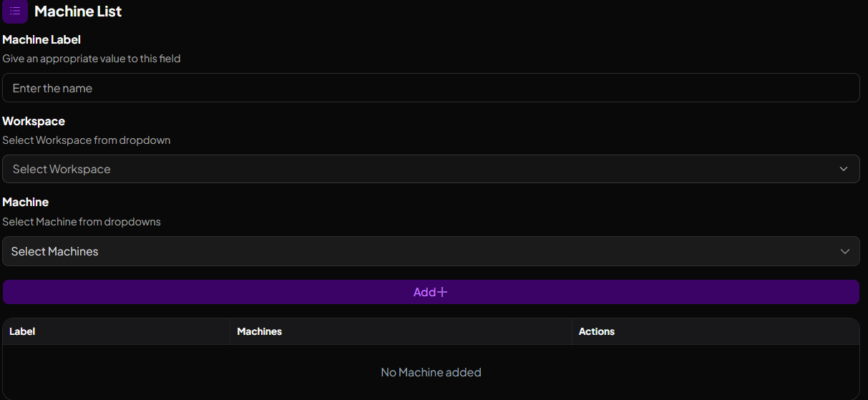Screen dimensions: 868x400
Task: Open the Select Workspace dropdown
Action: coord(431,169)
